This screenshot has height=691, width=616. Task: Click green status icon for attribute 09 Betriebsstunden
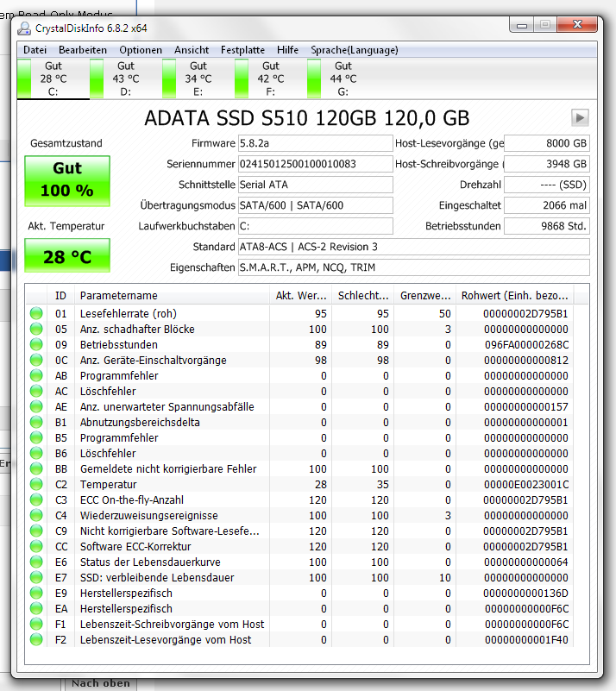pyautogui.click(x=36, y=344)
